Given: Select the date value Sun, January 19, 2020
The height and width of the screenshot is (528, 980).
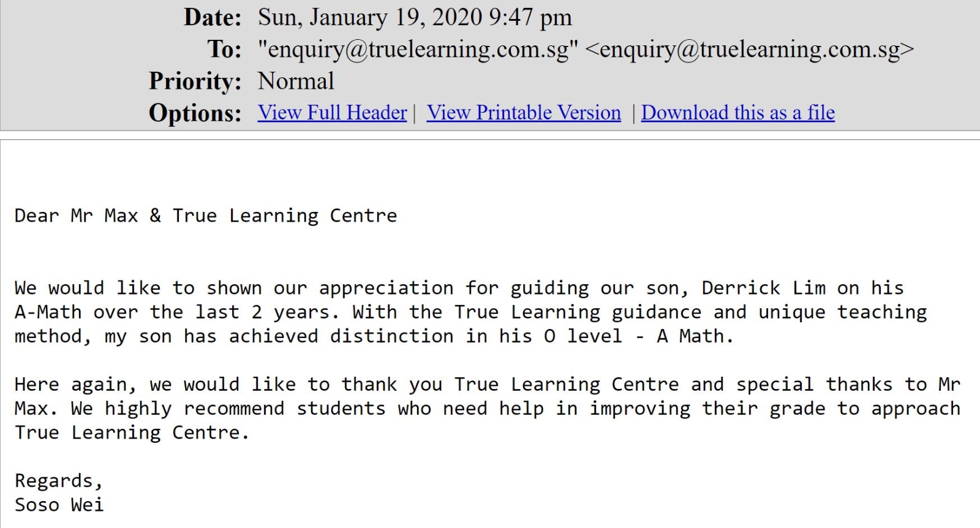Looking at the screenshot, I should [x=370, y=18].
